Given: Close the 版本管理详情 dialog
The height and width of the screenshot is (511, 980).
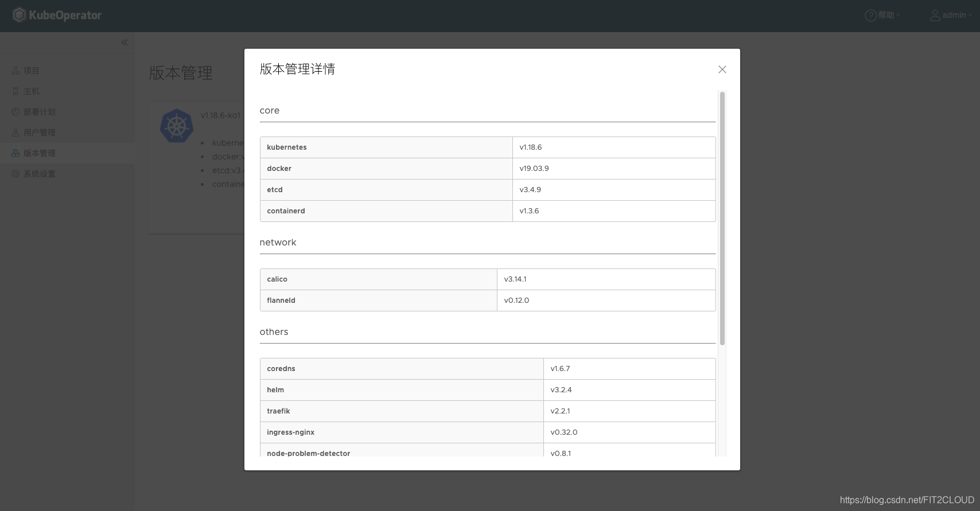Looking at the screenshot, I should 722,69.
